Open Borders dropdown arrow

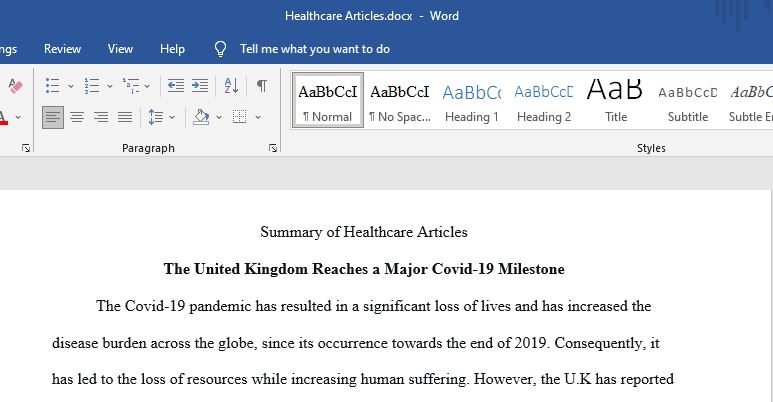click(257, 117)
